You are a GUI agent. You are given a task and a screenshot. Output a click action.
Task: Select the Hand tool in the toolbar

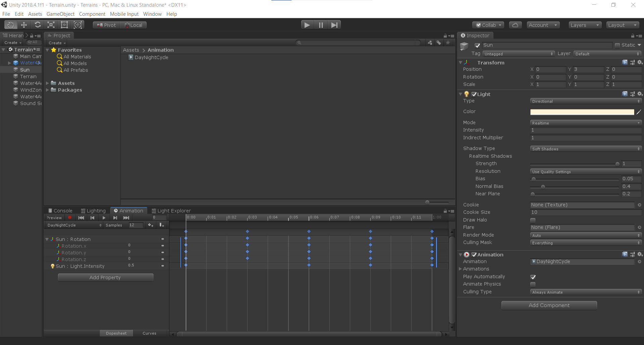10,25
